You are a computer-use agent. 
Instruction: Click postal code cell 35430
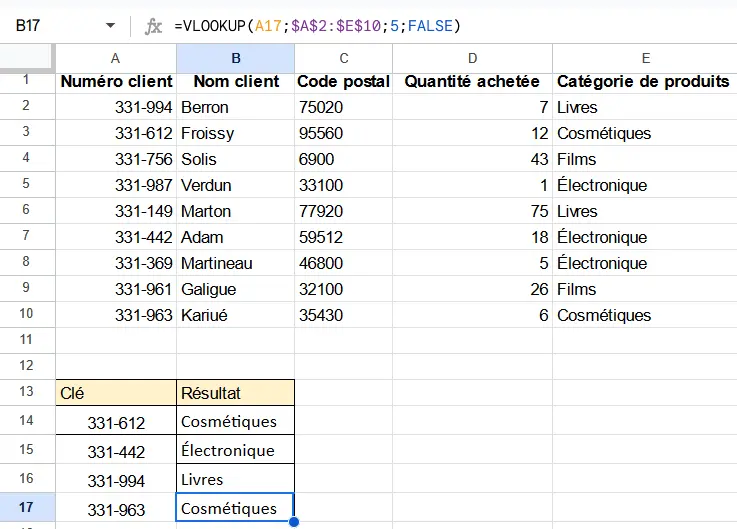(x=344, y=315)
